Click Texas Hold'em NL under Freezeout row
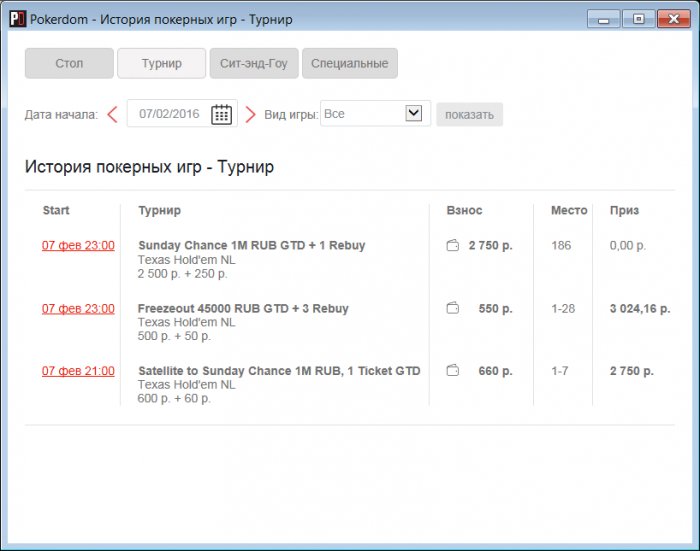700x551 pixels. (187, 322)
